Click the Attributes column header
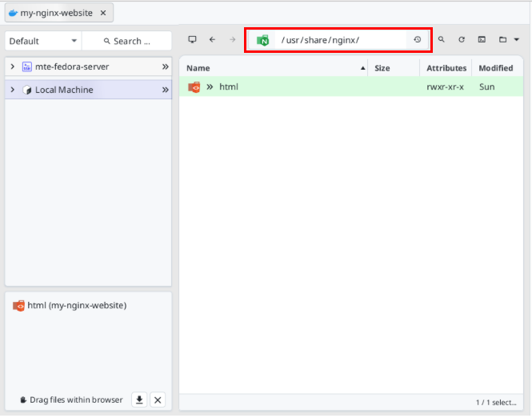This screenshot has width=532, height=418. coord(446,68)
